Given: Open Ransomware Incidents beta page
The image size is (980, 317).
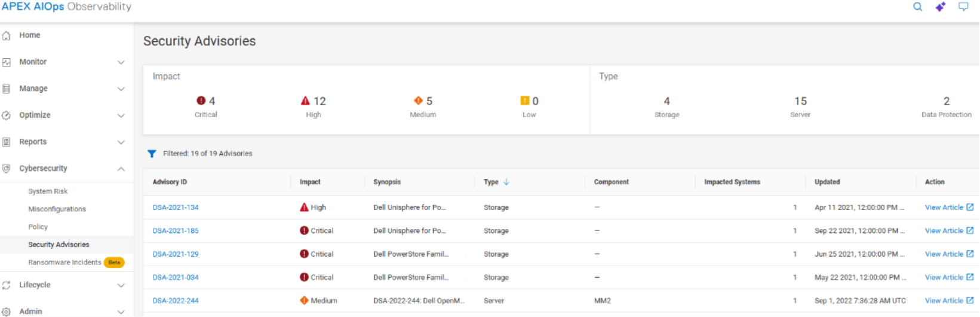Looking at the screenshot, I should [64, 263].
